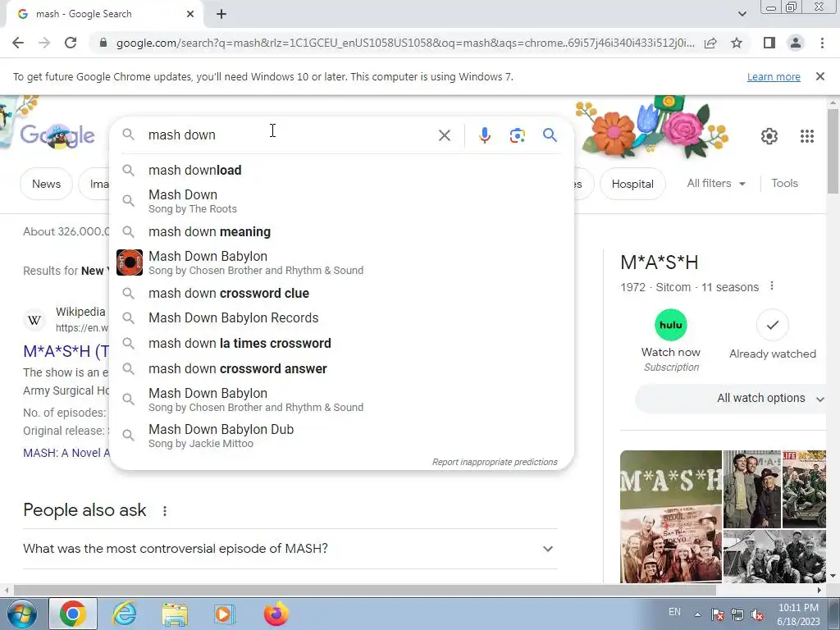The height and width of the screenshot is (630, 840).
Task: Select the mash down meaning suggestion
Action: coord(342,232)
